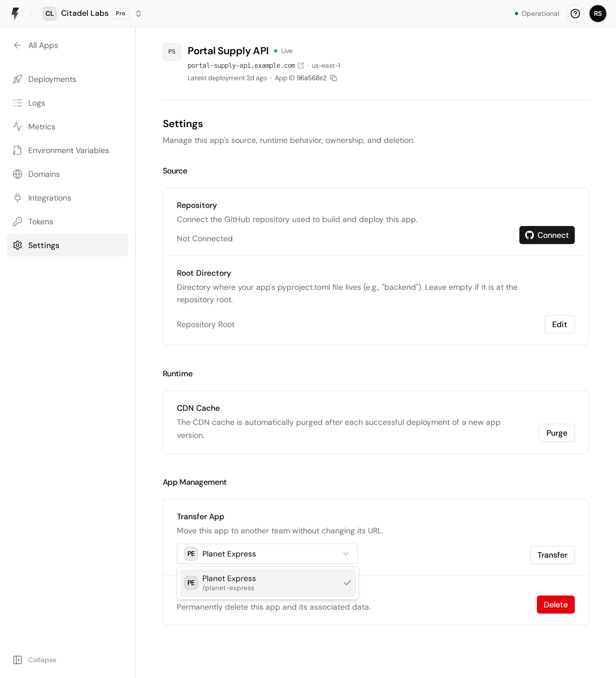Click the Domains globe icon
616x678 pixels.
(18, 174)
